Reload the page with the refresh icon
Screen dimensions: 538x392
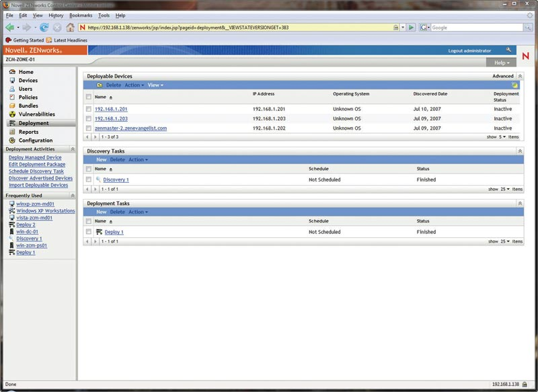tap(44, 28)
